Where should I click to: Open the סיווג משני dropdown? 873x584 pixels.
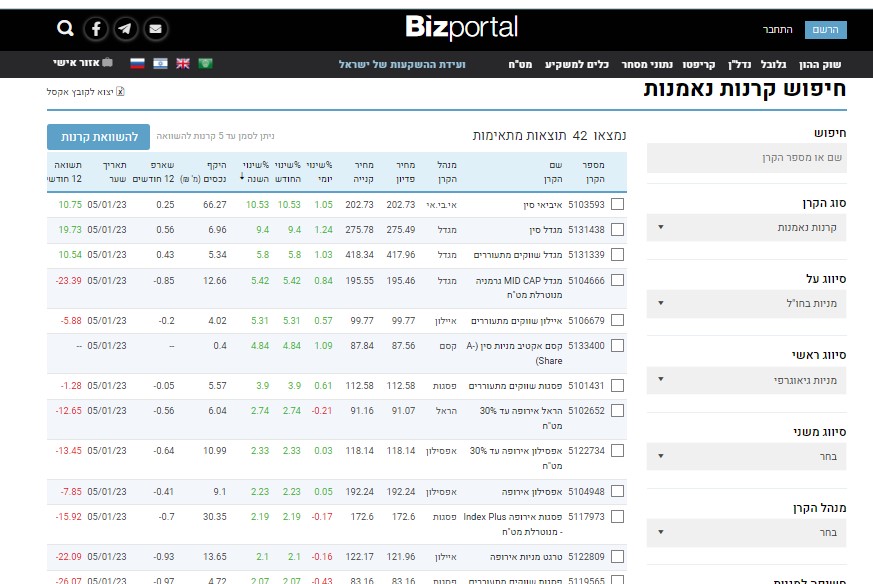(x=747, y=457)
